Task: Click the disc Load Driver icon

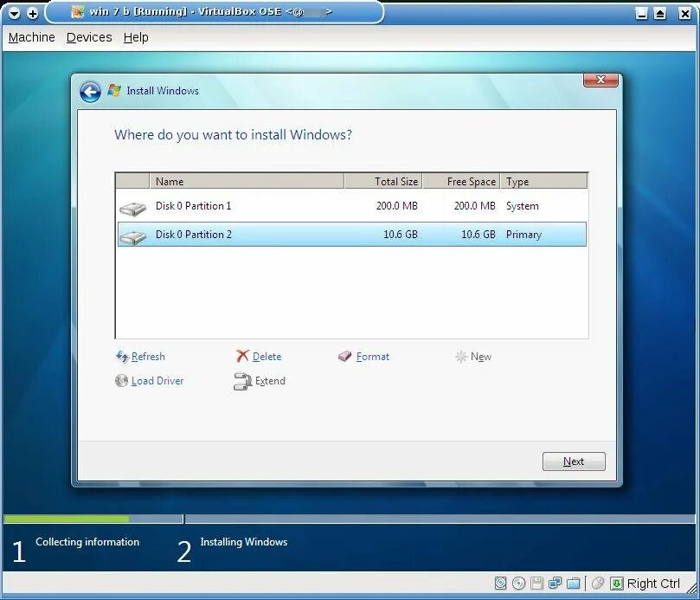Action: [x=121, y=380]
